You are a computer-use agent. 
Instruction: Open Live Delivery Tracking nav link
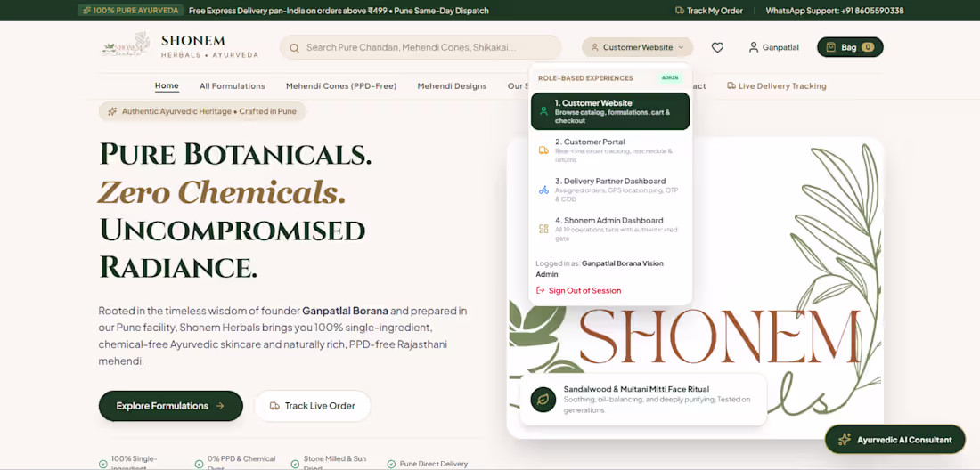[776, 86]
